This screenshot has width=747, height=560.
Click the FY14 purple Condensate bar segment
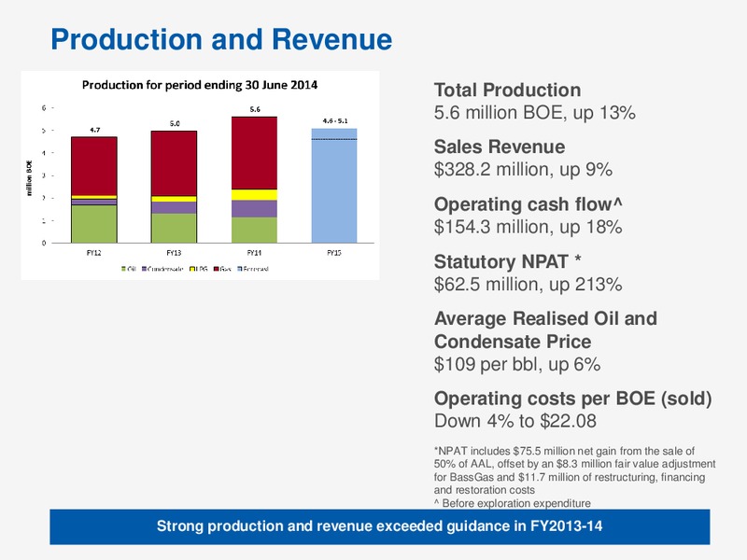254,208
